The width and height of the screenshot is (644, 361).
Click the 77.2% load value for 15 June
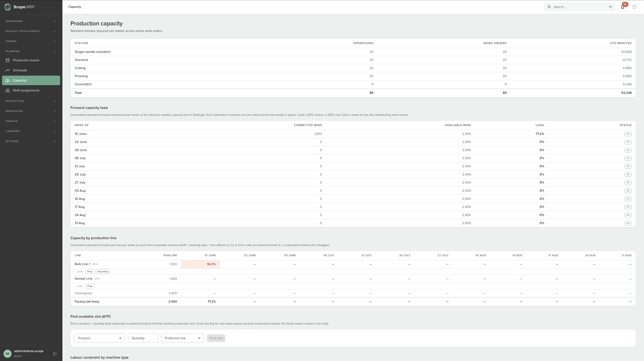tap(540, 134)
